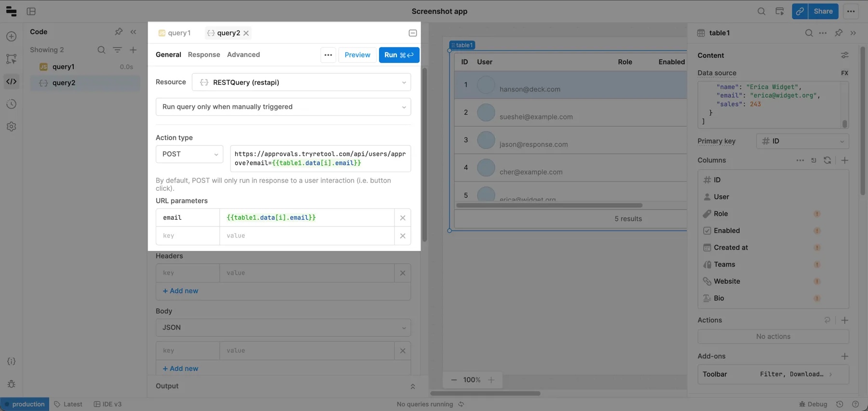Toggle FX for Data source

click(x=845, y=73)
